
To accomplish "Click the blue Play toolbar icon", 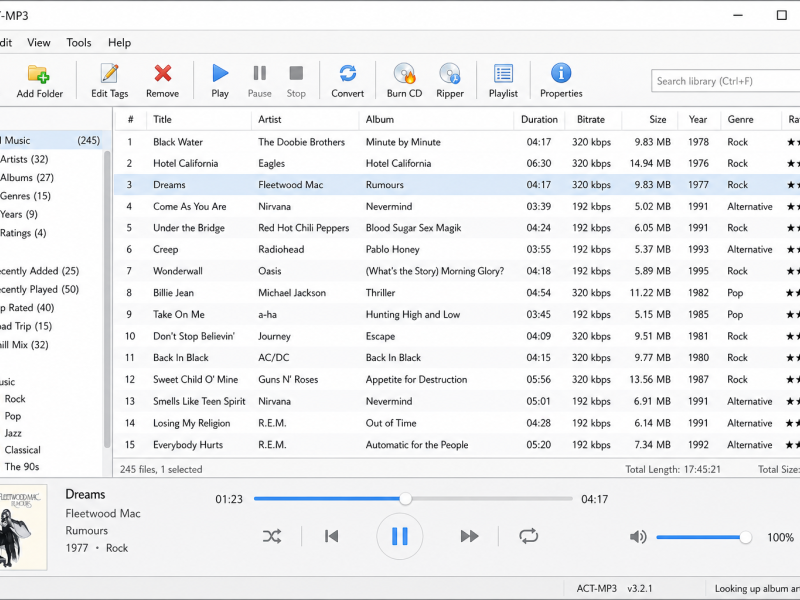I will [x=220, y=73].
